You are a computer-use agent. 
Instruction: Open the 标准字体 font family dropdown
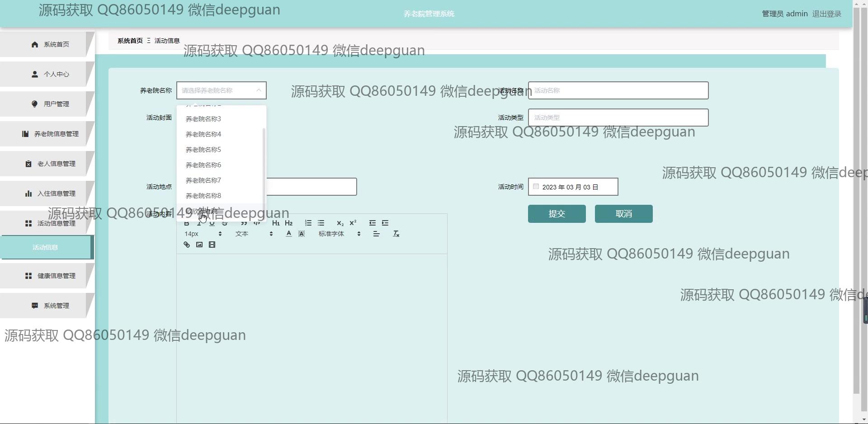pyautogui.click(x=340, y=234)
